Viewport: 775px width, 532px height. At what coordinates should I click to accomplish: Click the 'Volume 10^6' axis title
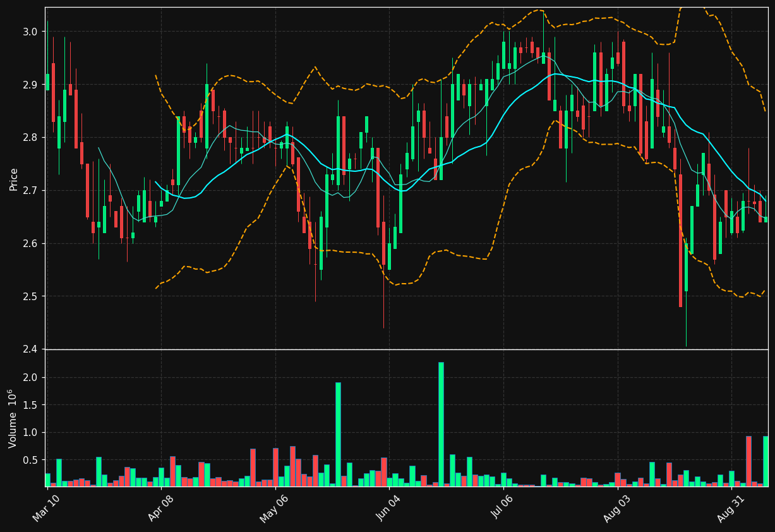(x=13, y=418)
